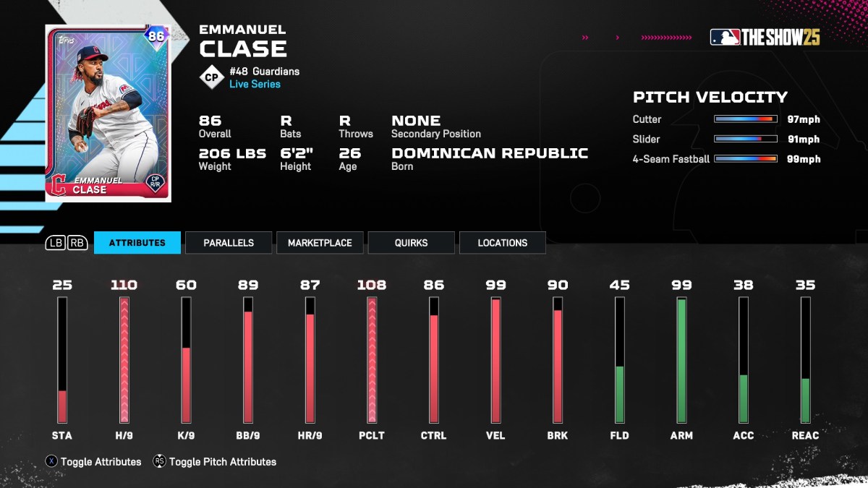Click the Emmanuel Clase player card
This screenshot has width=868, height=488.
pyautogui.click(x=108, y=113)
